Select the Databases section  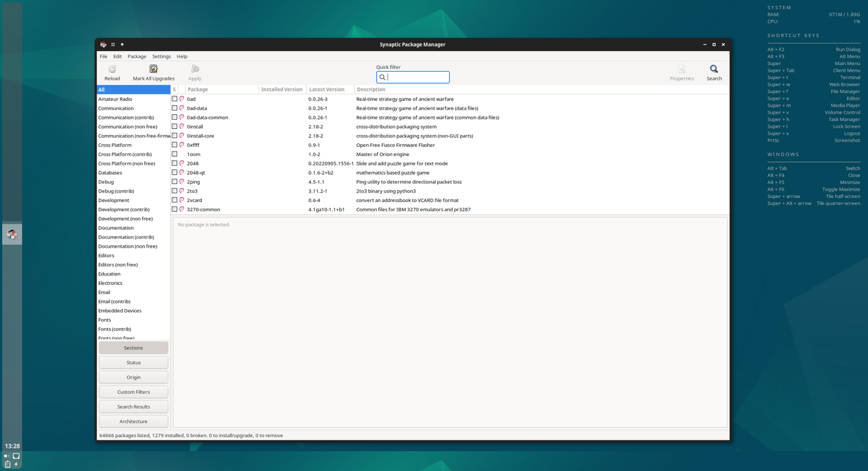pos(134,172)
